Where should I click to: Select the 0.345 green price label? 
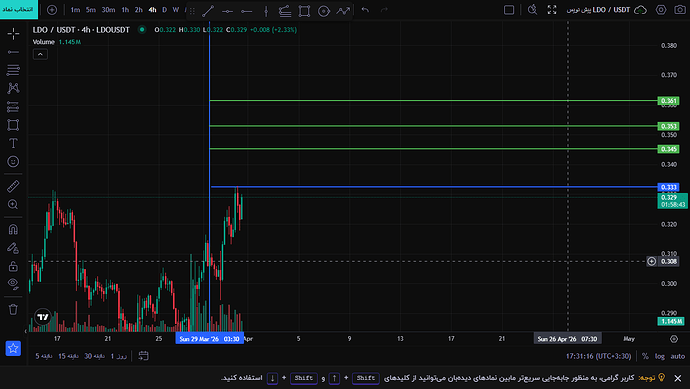[668, 149]
